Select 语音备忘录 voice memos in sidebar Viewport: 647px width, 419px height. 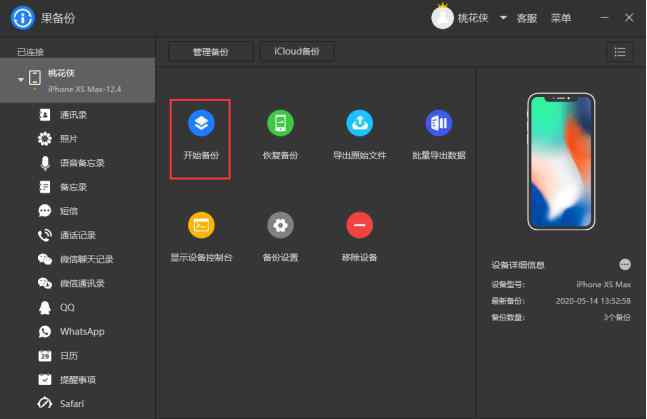click(78, 163)
